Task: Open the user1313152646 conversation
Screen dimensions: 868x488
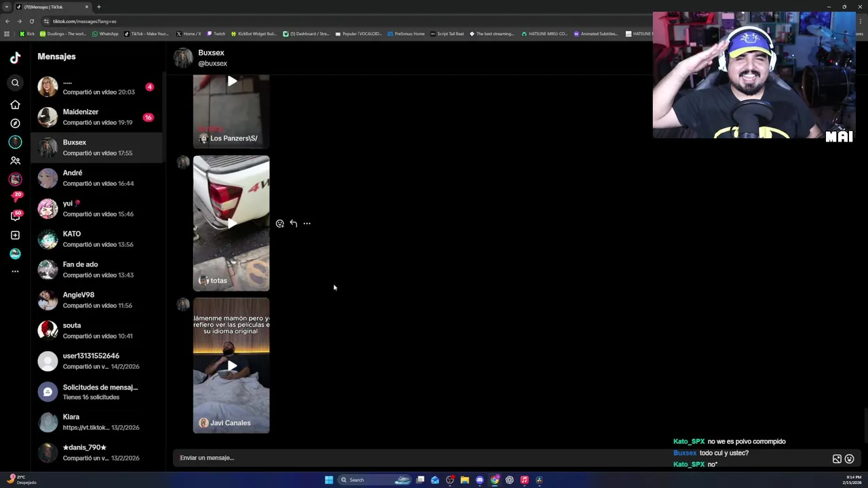Action: click(x=97, y=361)
